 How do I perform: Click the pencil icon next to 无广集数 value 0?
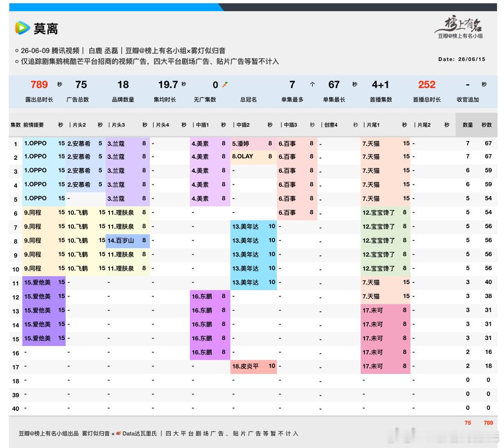[x=225, y=85]
